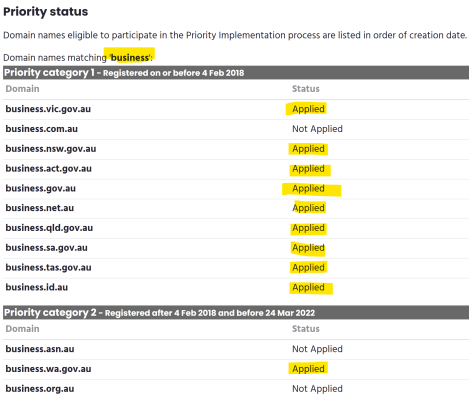Viewport: 469px width, 400px height.
Task: Click the business.nsw.gov.au domain name
Action: click(x=51, y=149)
